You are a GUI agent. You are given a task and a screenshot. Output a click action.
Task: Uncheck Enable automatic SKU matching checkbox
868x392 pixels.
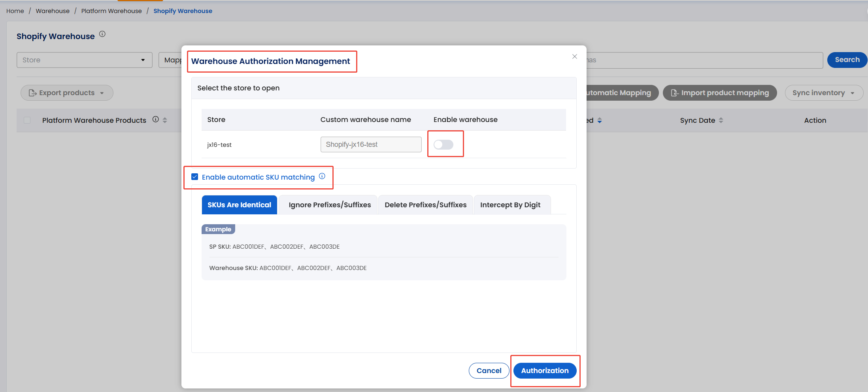[195, 177]
